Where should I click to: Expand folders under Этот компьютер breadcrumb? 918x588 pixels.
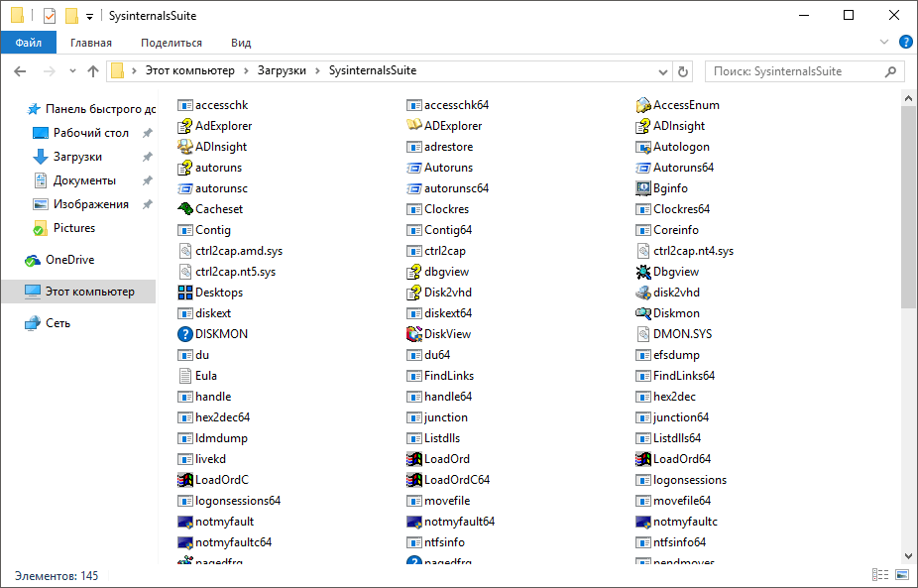pyautogui.click(x=247, y=70)
